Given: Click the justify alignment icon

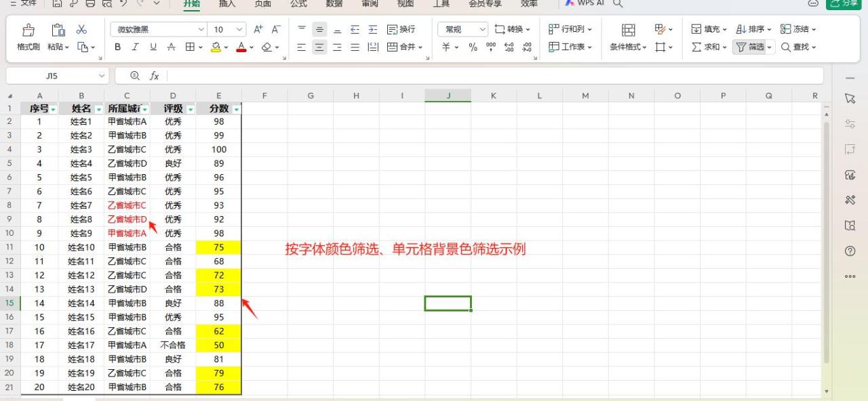Looking at the screenshot, I should (x=355, y=47).
